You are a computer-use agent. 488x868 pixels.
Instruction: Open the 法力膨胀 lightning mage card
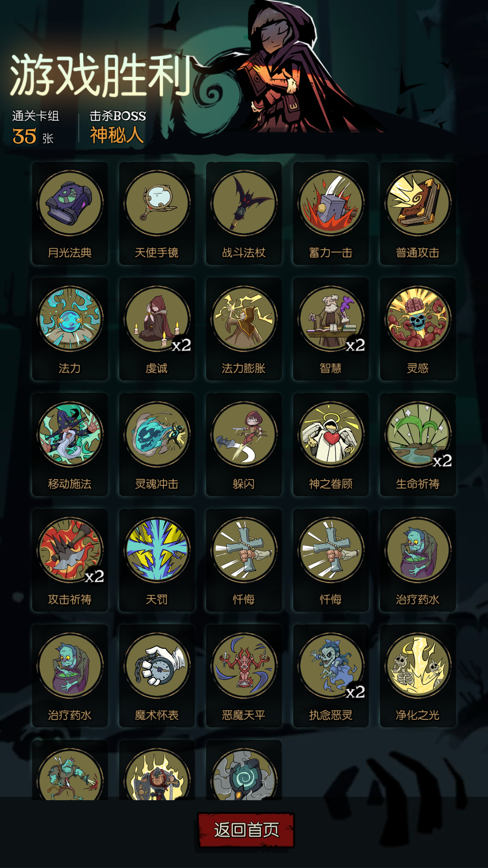(x=244, y=329)
